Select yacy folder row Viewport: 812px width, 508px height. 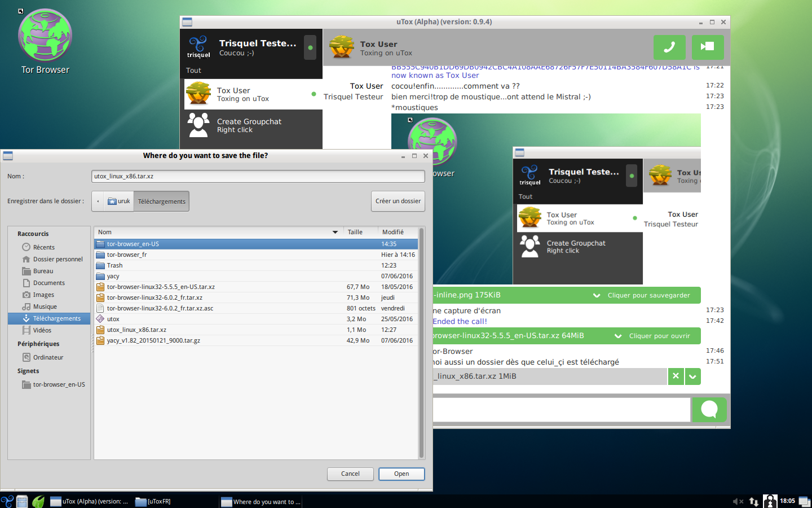point(256,276)
